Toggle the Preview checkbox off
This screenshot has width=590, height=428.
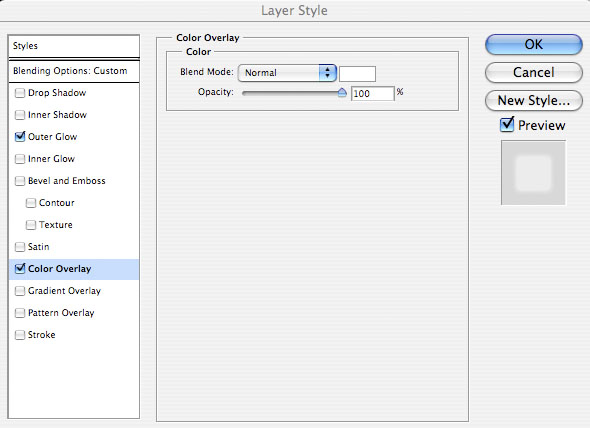(507, 124)
